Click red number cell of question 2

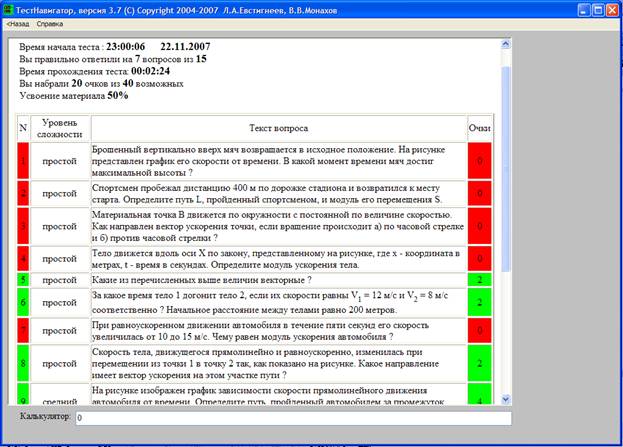[x=23, y=194]
